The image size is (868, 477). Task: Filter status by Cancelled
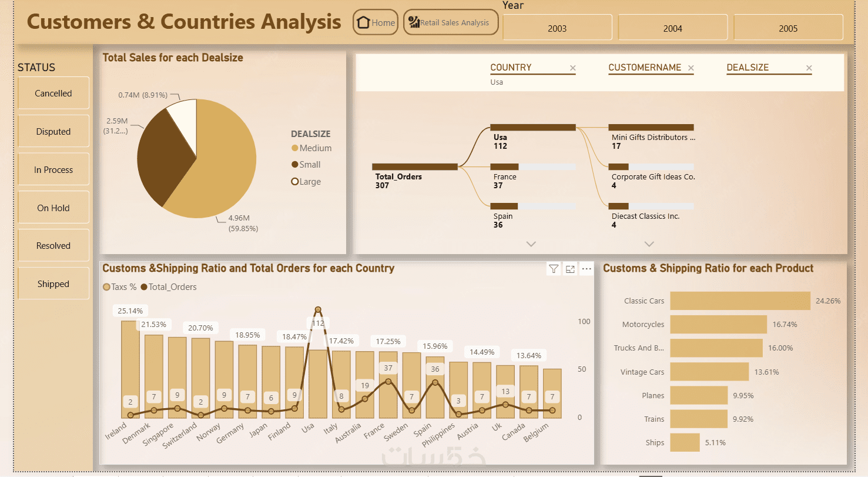[x=53, y=93]
